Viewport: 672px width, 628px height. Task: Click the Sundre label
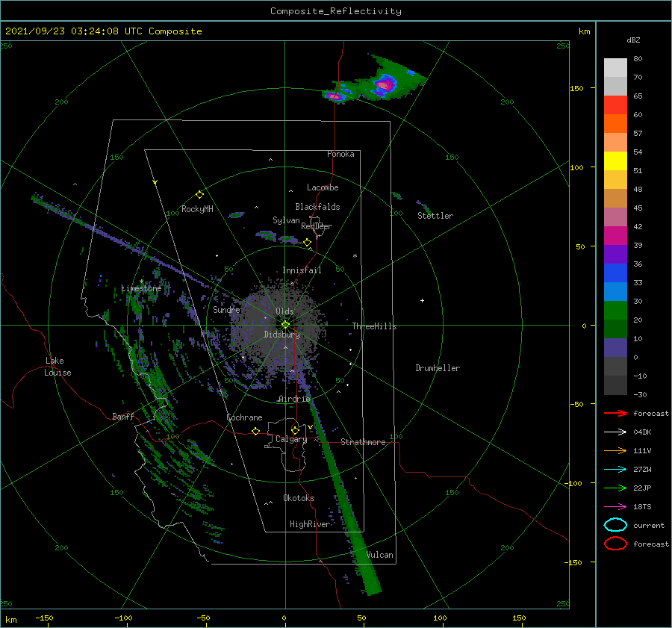(x=226, y=309)
